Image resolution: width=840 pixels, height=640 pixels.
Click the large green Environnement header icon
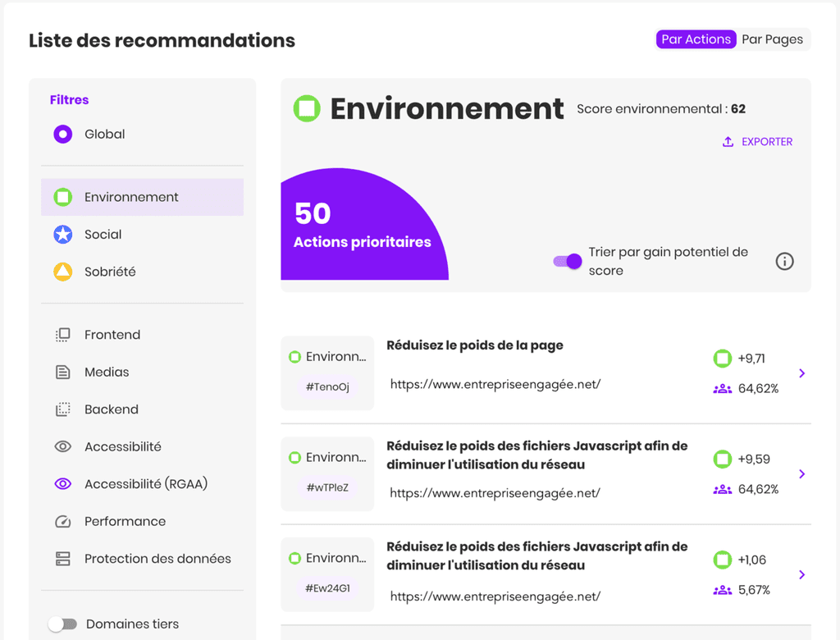tap(307, 108)
